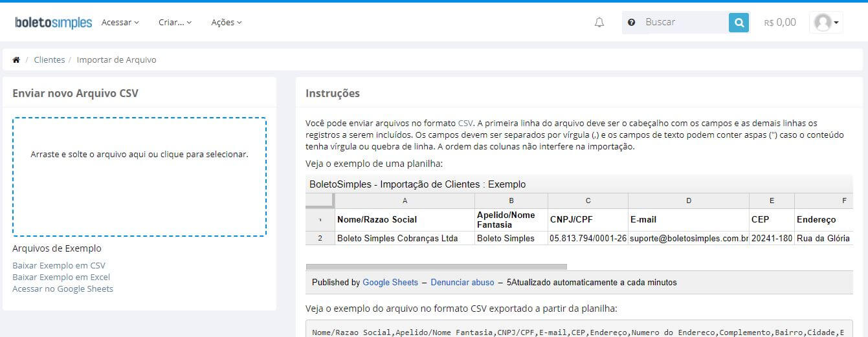Go to Clientes breadcrumb
The height and width of the screenshot is (337, 868).
coord(49,60)
